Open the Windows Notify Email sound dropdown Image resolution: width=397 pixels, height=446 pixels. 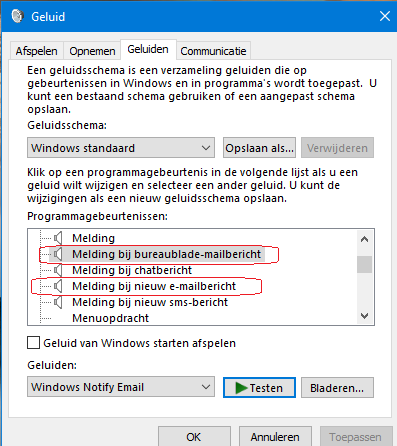point(121,387)
